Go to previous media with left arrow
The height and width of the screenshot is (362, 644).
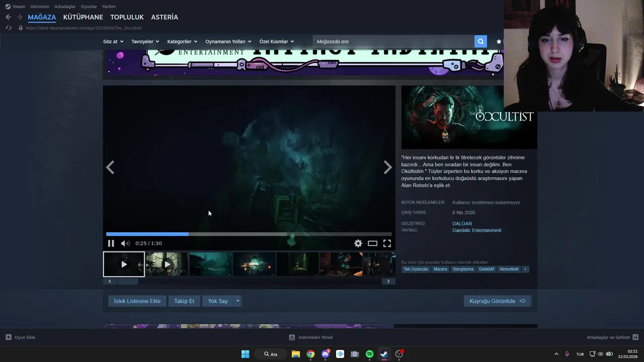(x=110, y=167)
